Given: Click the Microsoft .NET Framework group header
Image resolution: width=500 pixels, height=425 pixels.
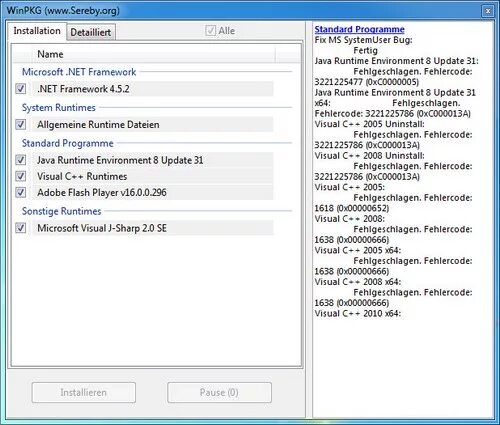Looking at the screenshot, I should pyautogui.click(x=79, y=72).
